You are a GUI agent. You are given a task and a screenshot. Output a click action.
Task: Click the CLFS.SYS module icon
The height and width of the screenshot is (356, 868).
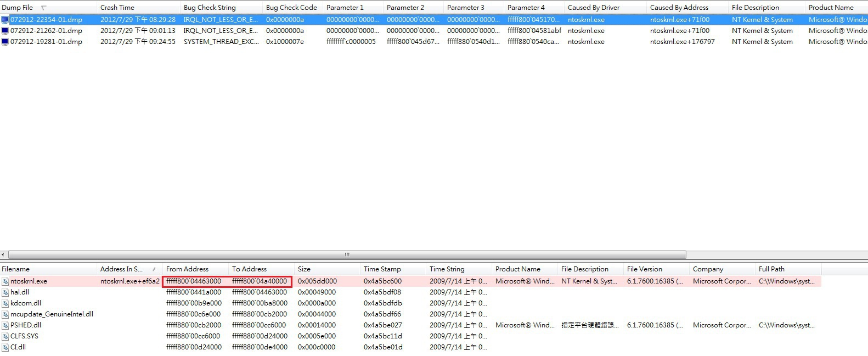(x=5, y=336)
